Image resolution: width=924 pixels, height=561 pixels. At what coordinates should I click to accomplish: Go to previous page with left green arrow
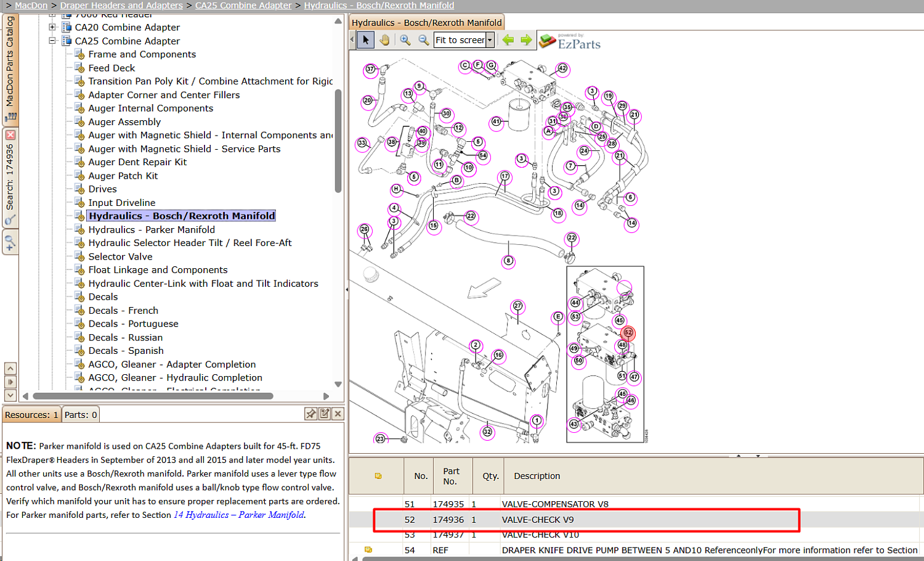pyautogui.click(x=508, y=40)
